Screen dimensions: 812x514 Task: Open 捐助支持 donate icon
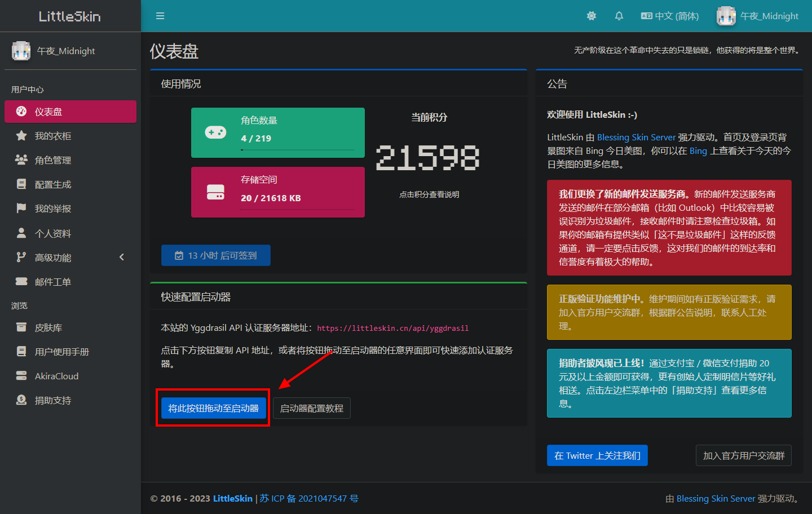(21, 400)
